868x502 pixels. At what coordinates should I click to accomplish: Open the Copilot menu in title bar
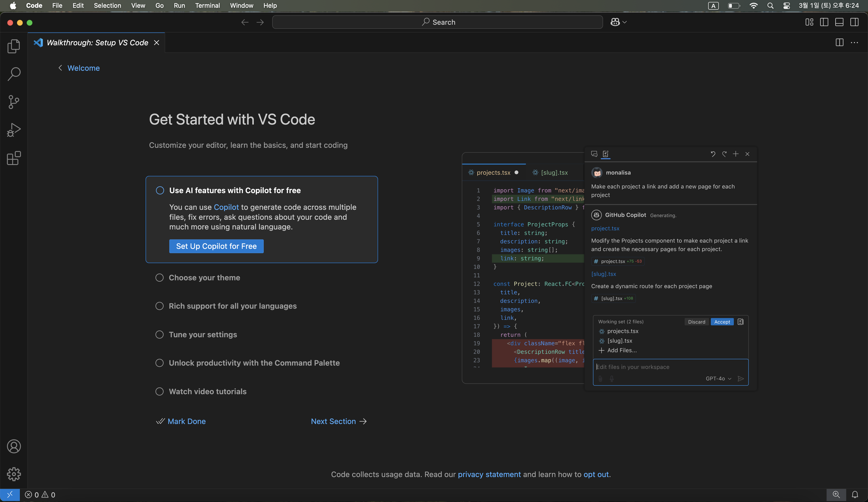click(618, 22)
